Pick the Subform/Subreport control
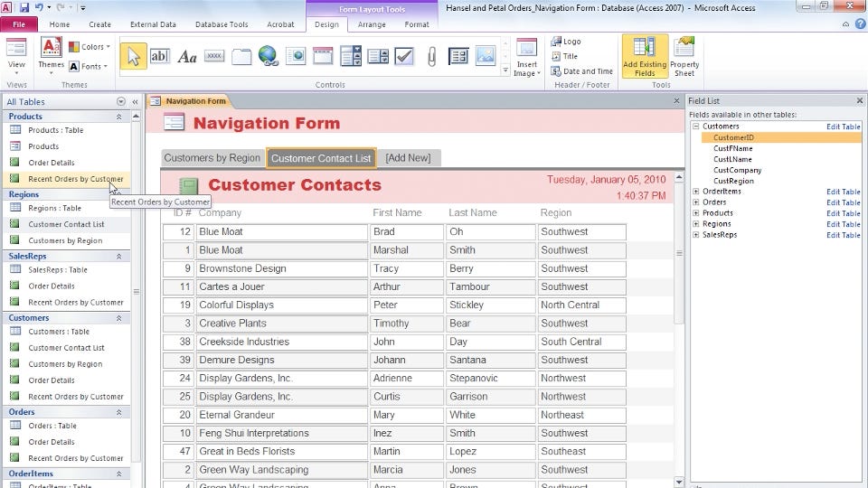Image resolution: width=868 pixels, height=488 pixels. click(x=458, y=56)
